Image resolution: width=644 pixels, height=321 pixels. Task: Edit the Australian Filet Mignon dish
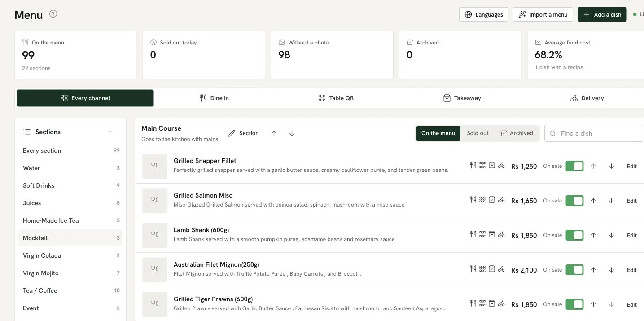coord(631,270)
